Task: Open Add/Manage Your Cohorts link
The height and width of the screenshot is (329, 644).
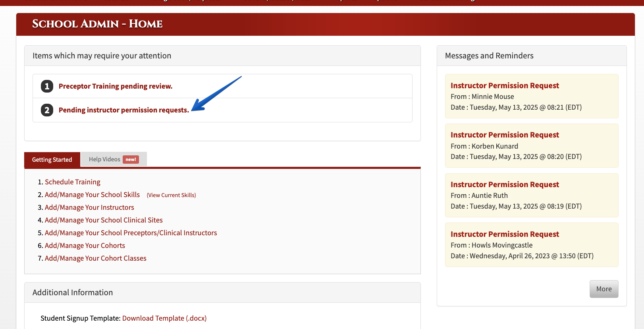Action: click(x=85, y=246)
